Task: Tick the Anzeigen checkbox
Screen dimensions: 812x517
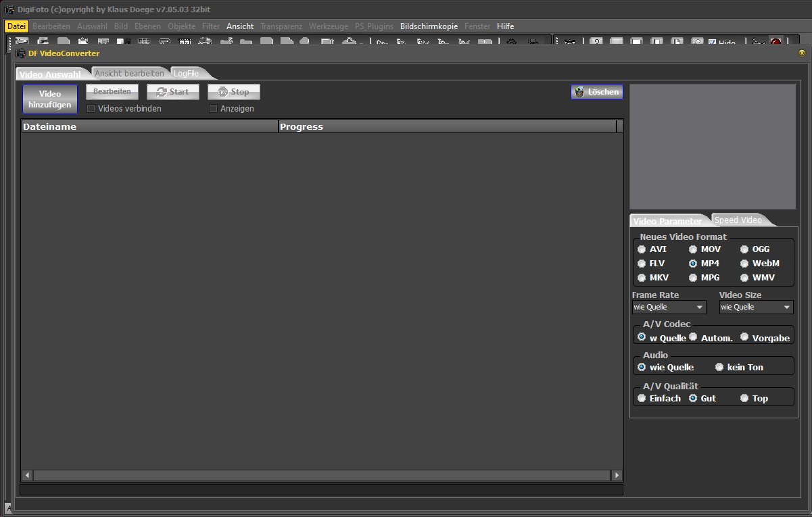Action: coord(214,109)
